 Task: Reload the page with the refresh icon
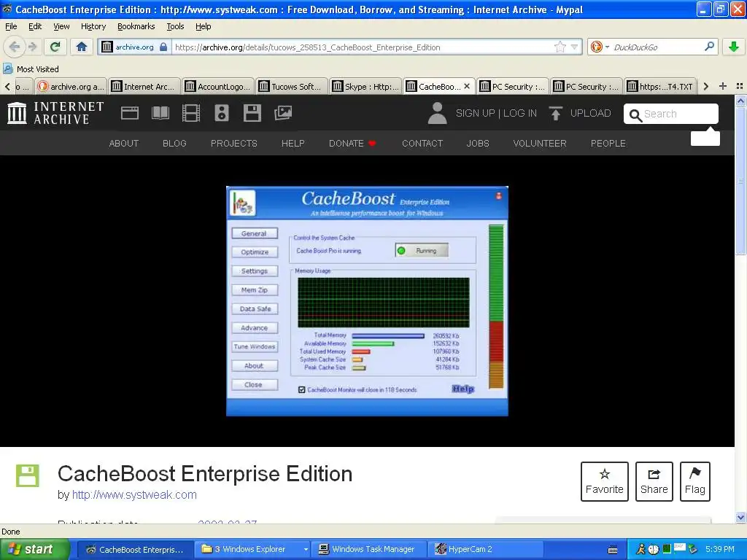pyautogui.click(x=55, y=47)
